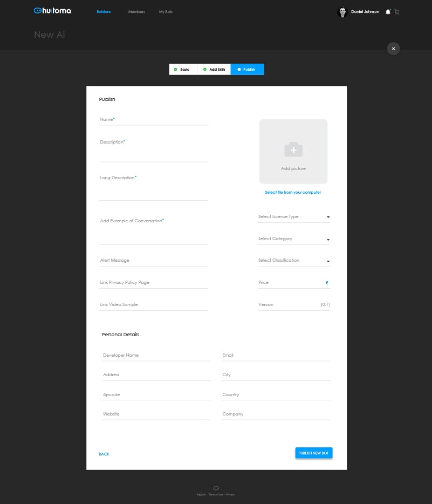This screenshot has height=504, width=432.
Task: Focus the Long Description field
Action: click(154, 187)
